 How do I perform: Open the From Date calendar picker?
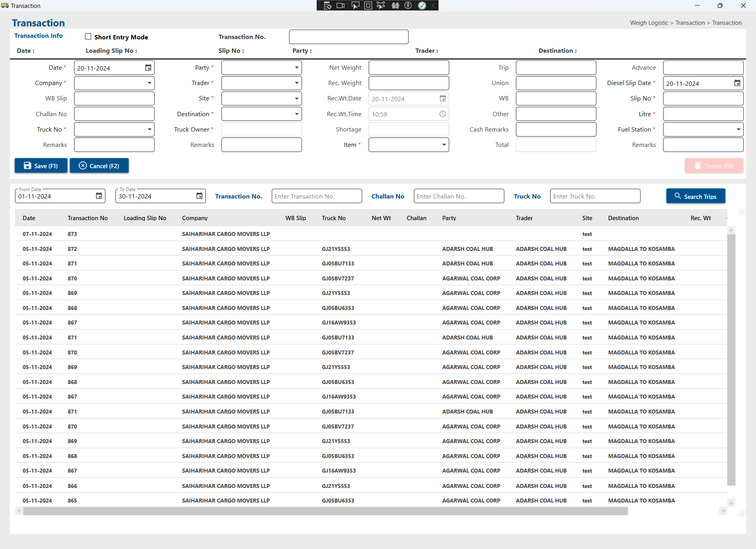[x=98, y=196]
